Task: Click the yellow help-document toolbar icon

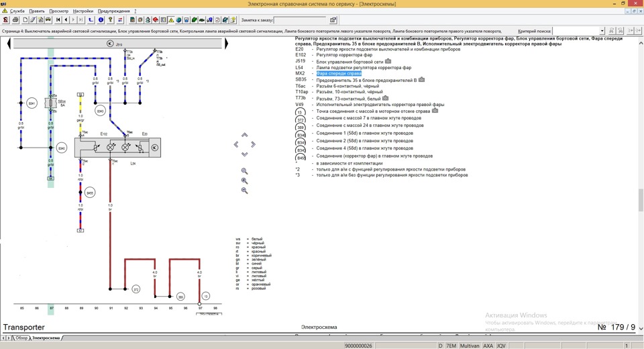Action: (233, 19)
